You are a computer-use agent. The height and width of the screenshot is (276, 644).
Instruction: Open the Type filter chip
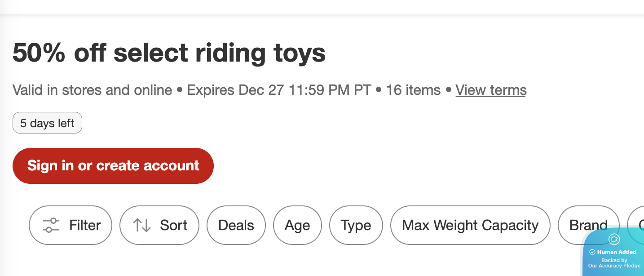[x=356, y=225]
